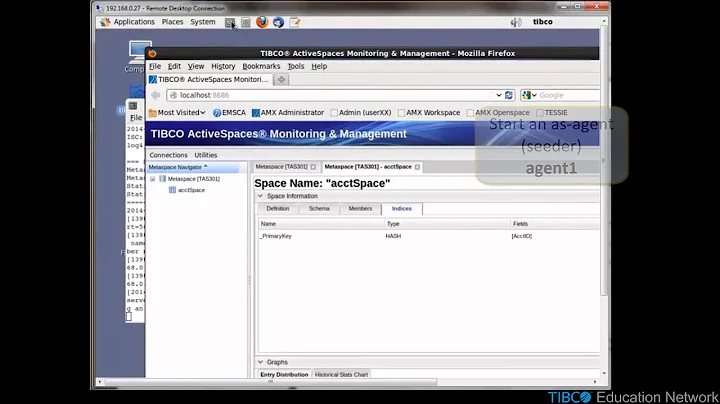This screenshot has width=720, height=404.
Task: Click the [AcctID] fields cell
Action: point(522,236)
